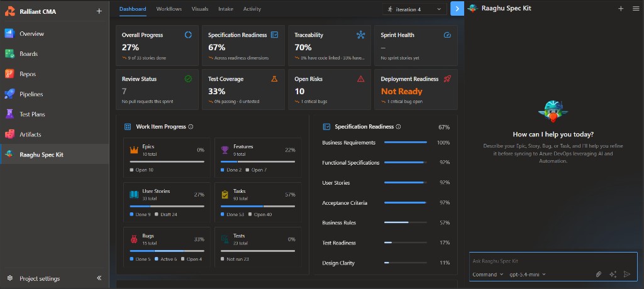Open the iteration 4 dropdown
This screenshot has height=289, width=644.
pos(414,9)
